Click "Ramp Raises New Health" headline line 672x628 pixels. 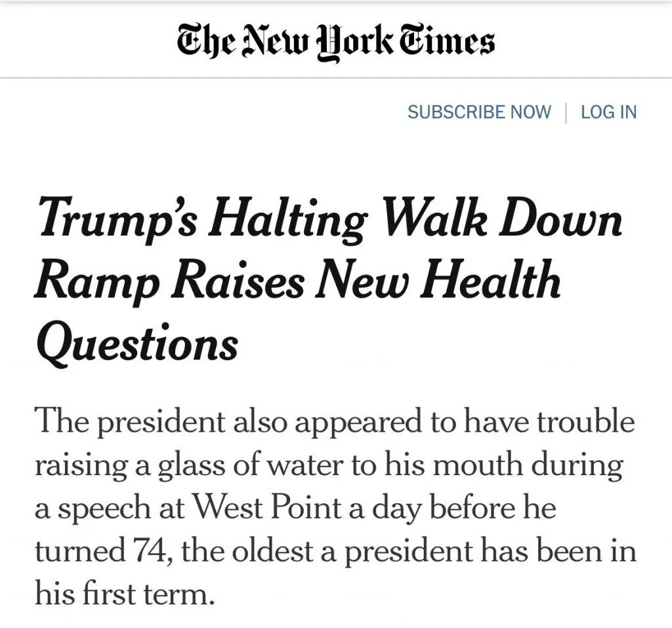297,280
